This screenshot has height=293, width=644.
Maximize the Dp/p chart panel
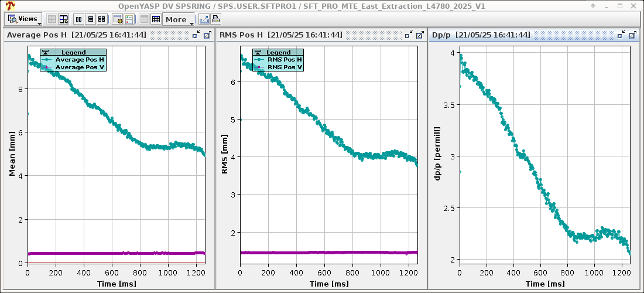[632, 35]
